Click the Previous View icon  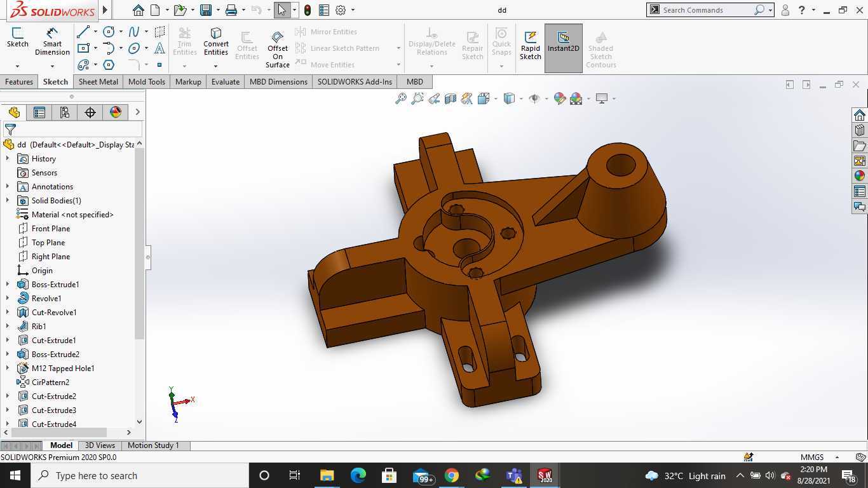point(434,98)
